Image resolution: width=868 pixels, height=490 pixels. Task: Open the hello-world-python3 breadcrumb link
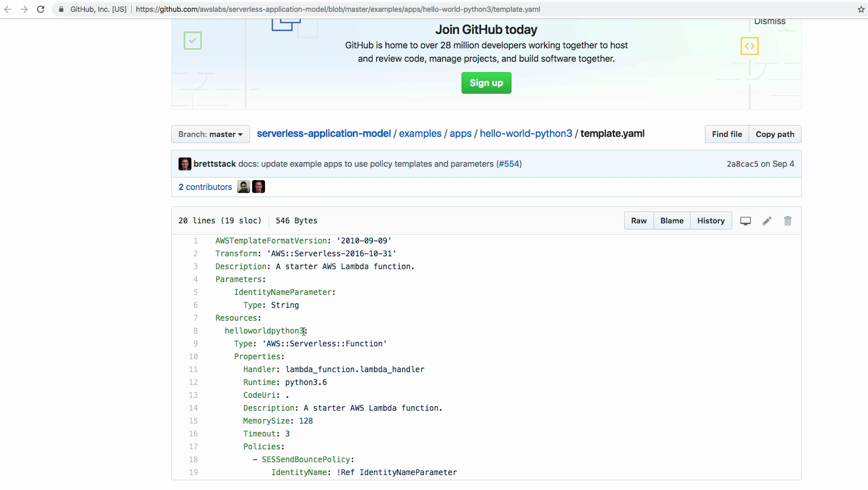[x=526, y=134]
